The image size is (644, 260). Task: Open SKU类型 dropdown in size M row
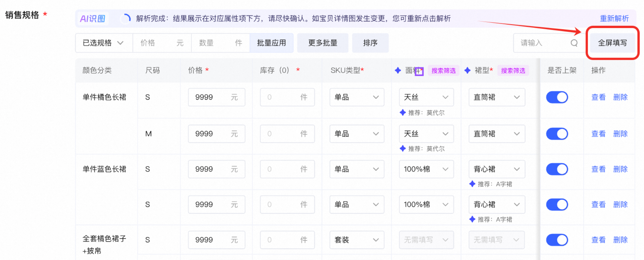[x=357, y=134]
